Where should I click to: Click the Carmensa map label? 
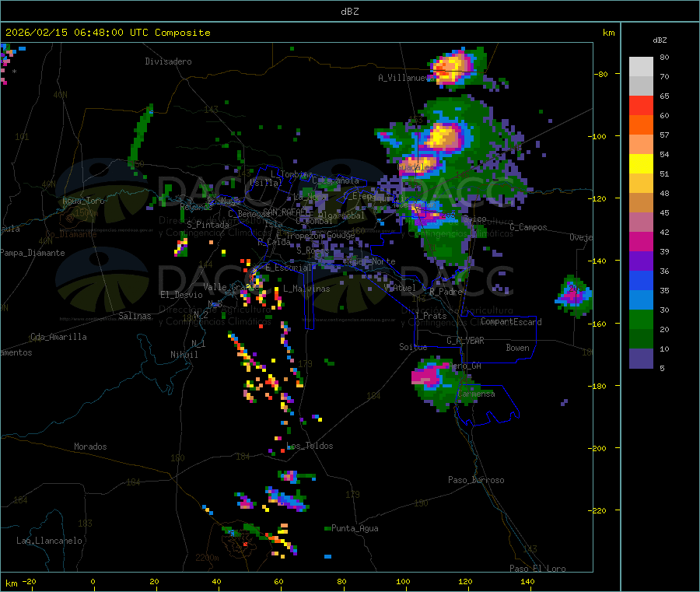(476, 394)
